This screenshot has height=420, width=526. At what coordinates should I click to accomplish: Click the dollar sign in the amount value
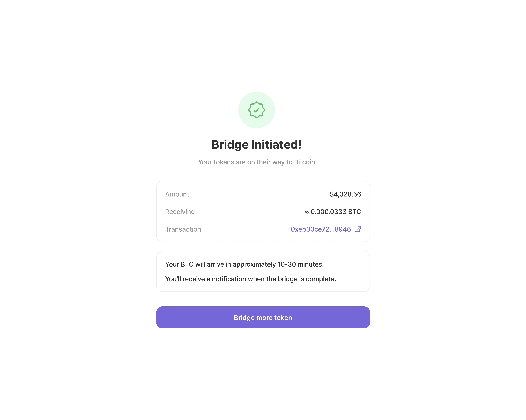click(332, 194)
